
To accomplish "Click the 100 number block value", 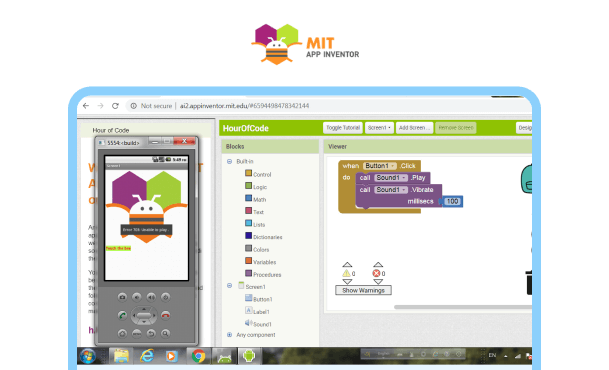I will (452, 201).
